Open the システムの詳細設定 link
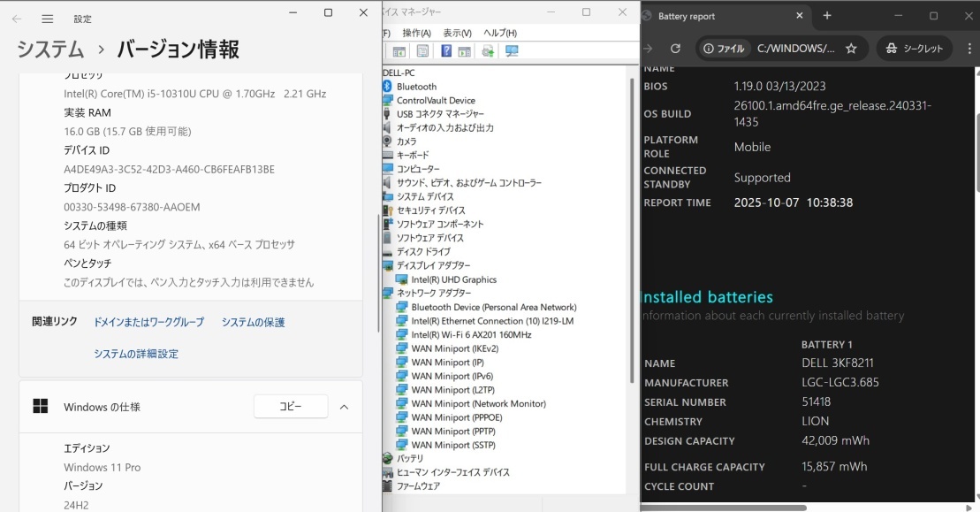Viewport: 980px width, 512px height. [x=136, y=353]
